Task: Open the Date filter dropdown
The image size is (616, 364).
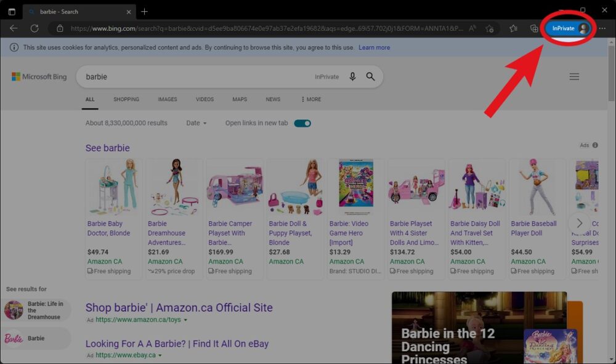Action: [196, 123]
